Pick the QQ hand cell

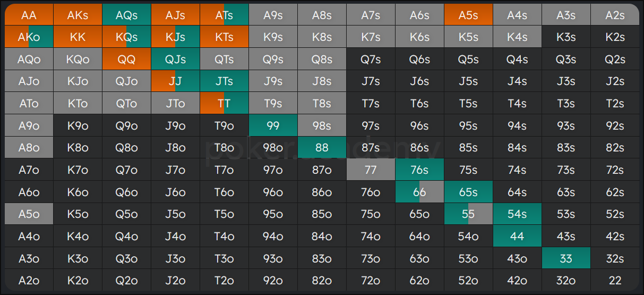pyautogui.click(x=127, y=59)
